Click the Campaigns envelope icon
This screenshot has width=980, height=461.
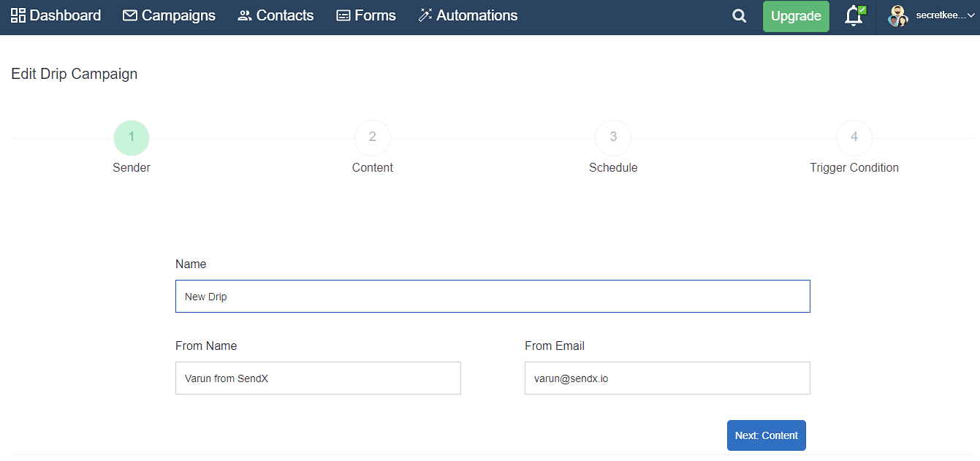129,15
